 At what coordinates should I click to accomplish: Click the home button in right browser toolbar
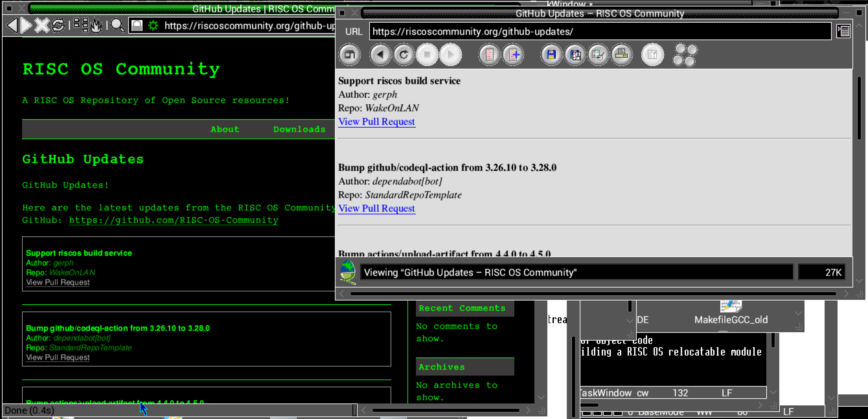[350, 55]
